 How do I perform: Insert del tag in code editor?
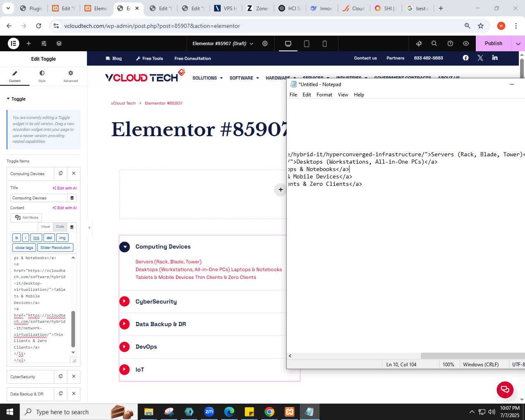pyautogui.click(x=49, y=238)
